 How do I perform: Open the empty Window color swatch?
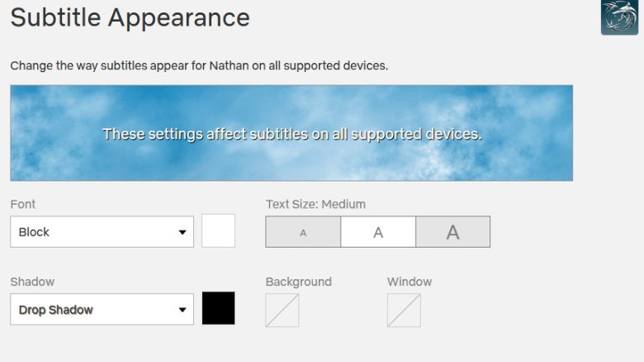(x=404, y=311)
